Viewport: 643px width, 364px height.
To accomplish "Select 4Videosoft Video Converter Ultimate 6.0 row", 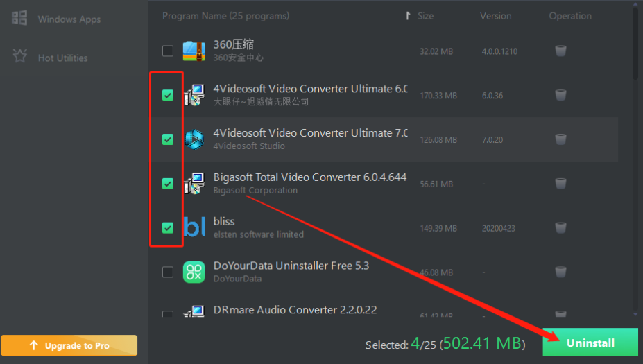I will pos(384,95).
